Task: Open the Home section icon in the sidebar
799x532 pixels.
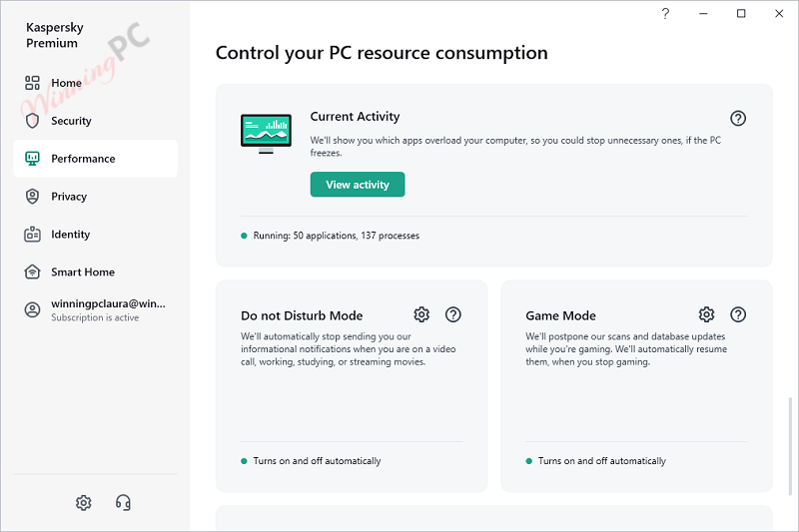Action: click(x=32, y=83)
